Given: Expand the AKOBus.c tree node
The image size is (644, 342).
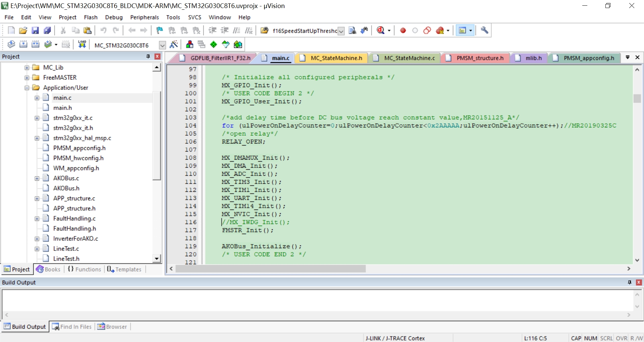Looking at the screenshot, I should click(37, 178).
